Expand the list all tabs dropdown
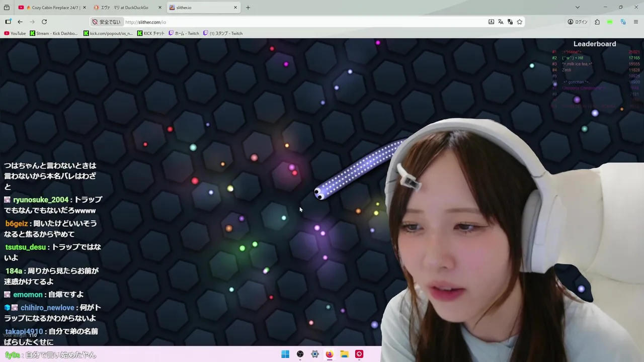This screenshot has height=362, width=644. coord(578,8)
